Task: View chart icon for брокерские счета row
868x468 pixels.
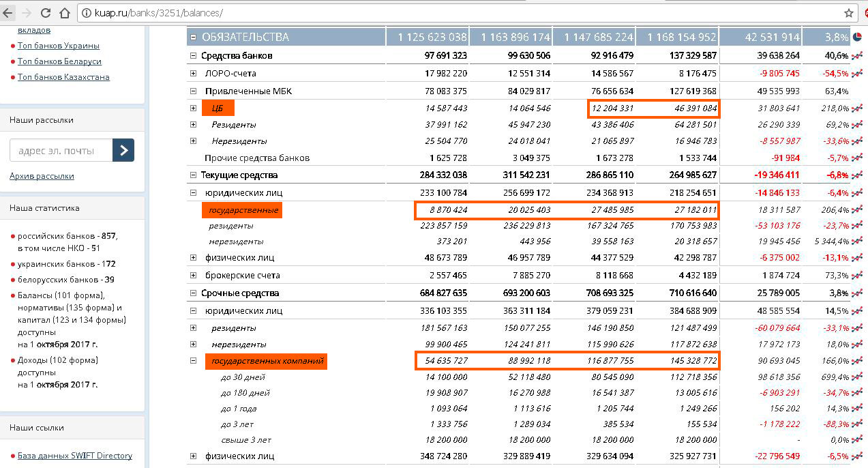Action: 856,276
